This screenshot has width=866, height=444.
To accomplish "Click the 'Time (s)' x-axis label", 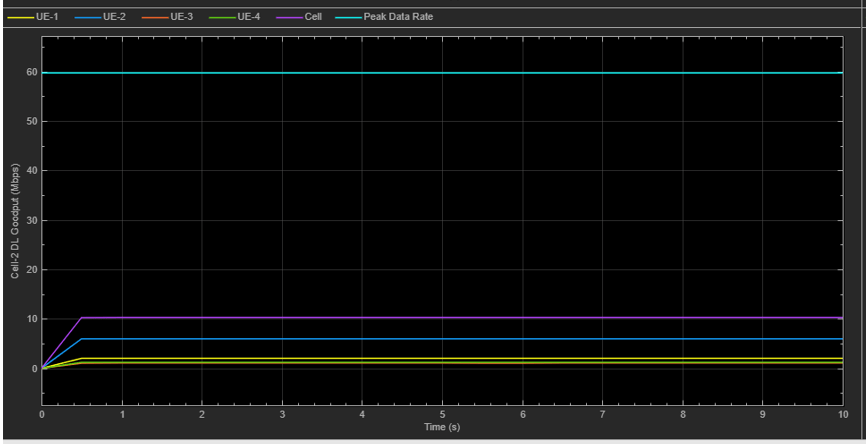I will pyautogui.click(x=442, y=427).
